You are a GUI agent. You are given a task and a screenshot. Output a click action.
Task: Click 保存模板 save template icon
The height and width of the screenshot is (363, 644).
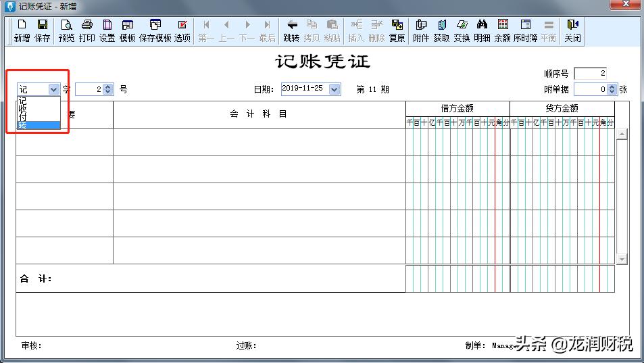(155, 31)
